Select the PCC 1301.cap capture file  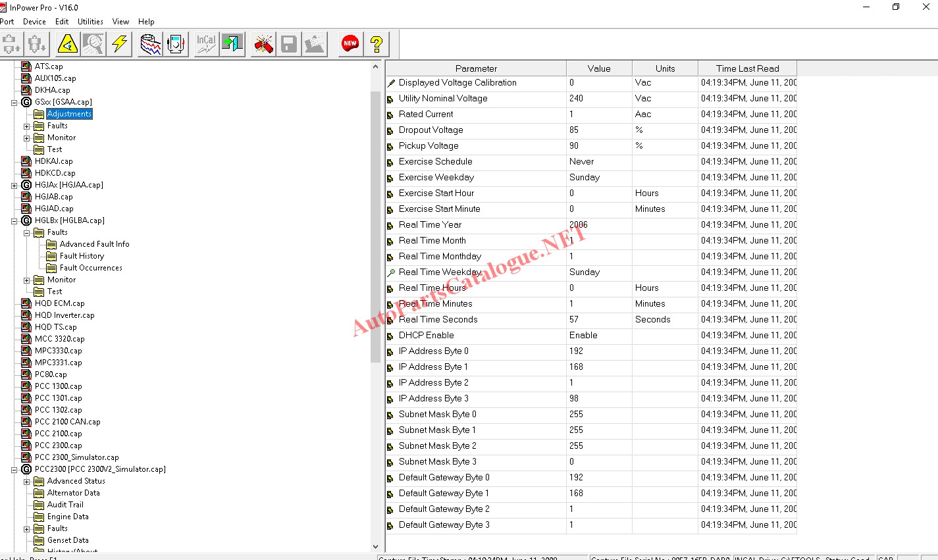coord(58,398)
